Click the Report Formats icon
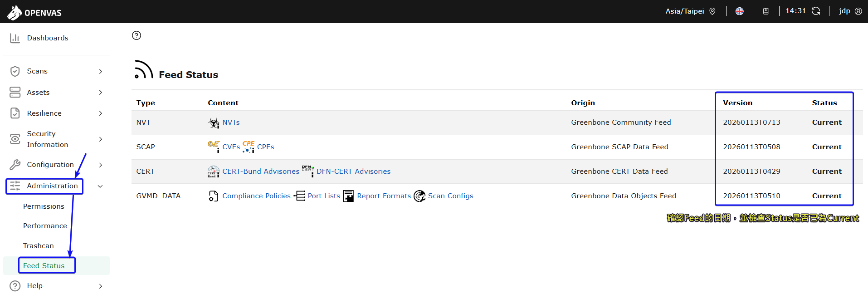 [x=348, y=196]
